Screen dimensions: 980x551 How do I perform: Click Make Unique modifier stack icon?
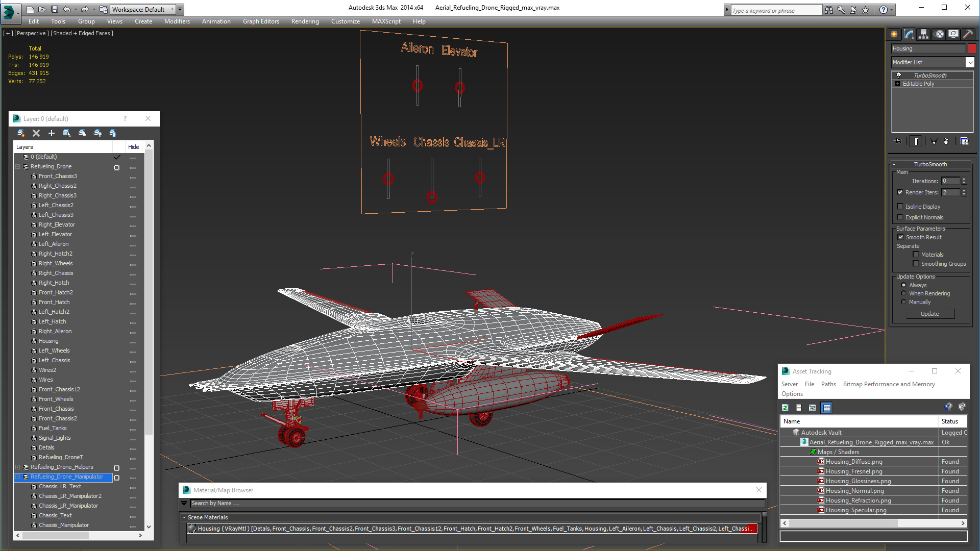pyautogui.click(x=934, y=141)
